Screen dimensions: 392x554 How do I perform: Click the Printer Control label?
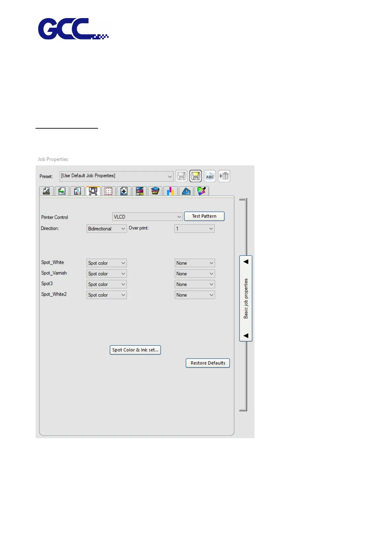55,217
